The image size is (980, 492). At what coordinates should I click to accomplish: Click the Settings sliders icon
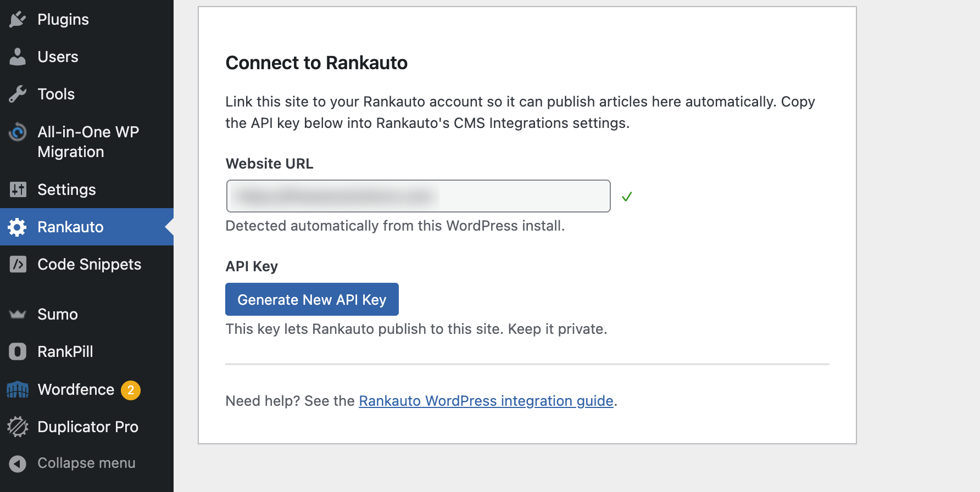click(x=18, y=189)
